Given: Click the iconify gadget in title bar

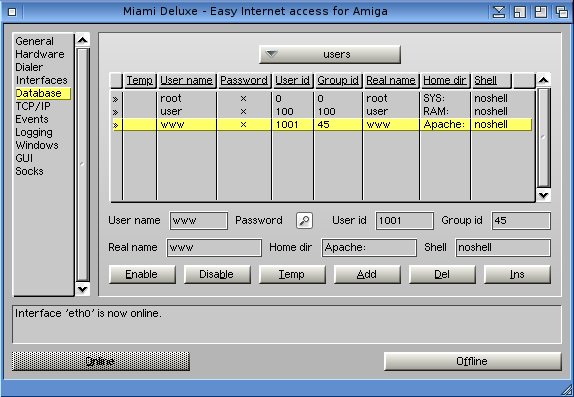Looking at the screenshot, I should pyautogui.click(x=499, y=12).
